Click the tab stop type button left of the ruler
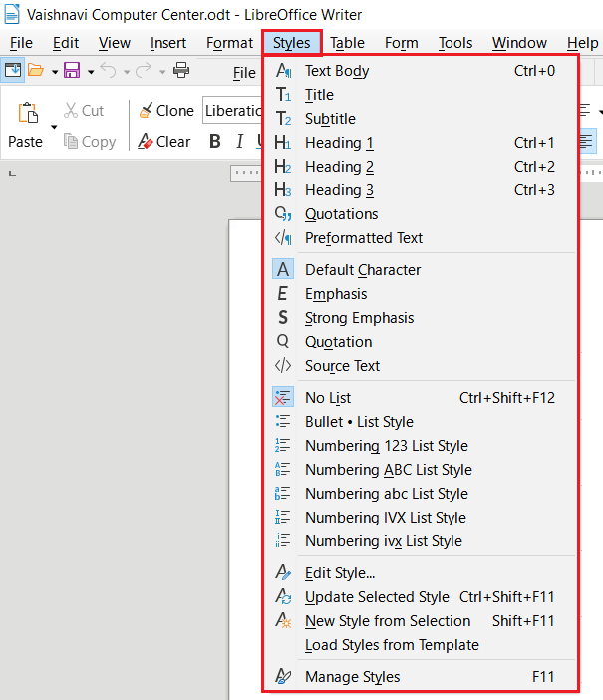This screenshot has height=700, width=603. pos(13,174)
